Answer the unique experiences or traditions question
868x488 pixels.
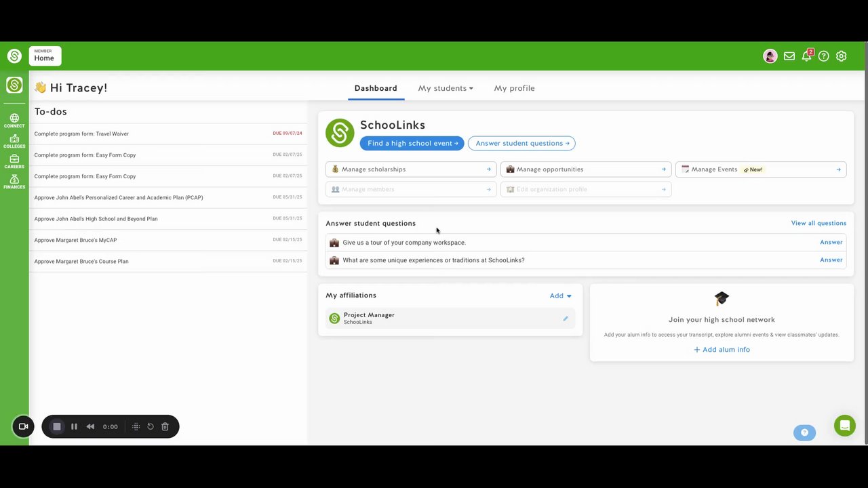click(x=831, y=260)
